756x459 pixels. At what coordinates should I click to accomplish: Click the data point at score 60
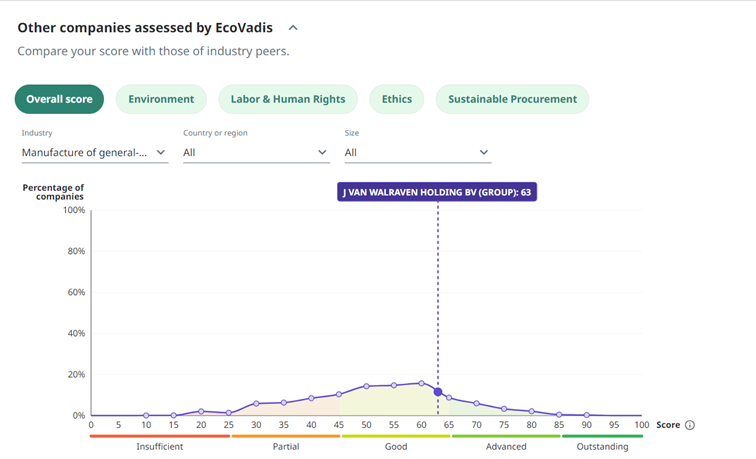point(422,383)
